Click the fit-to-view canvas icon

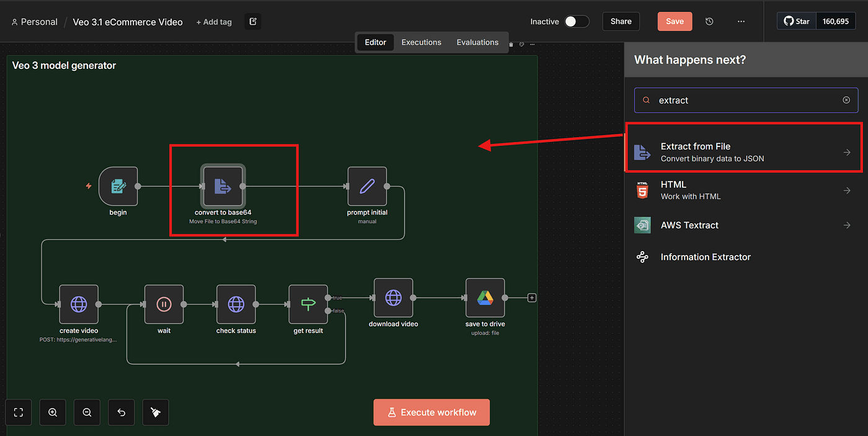click(x=19, y=412)
